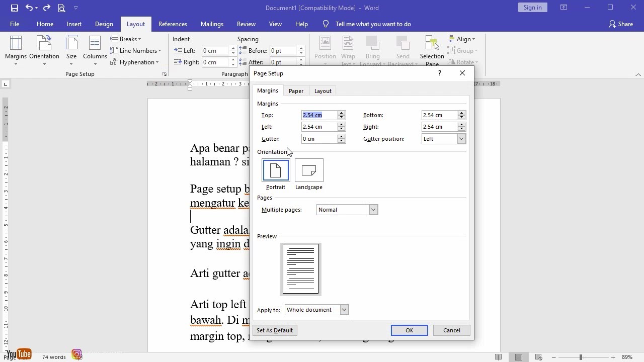Switch to the Design ribbon tab

click(x=104, y=24)
